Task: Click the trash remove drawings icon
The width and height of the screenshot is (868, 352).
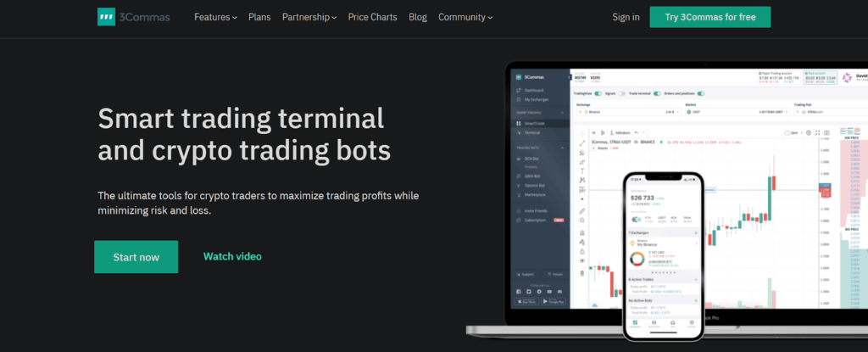Action: click(582, 273)
